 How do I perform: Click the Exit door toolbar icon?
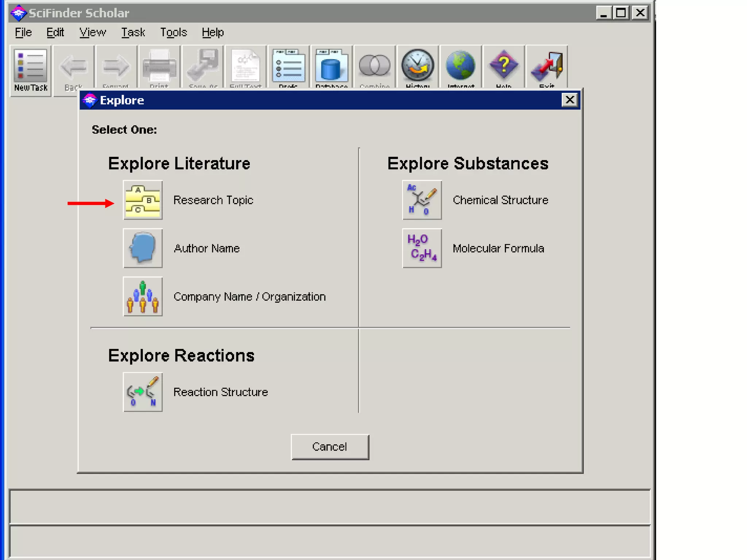546,67
